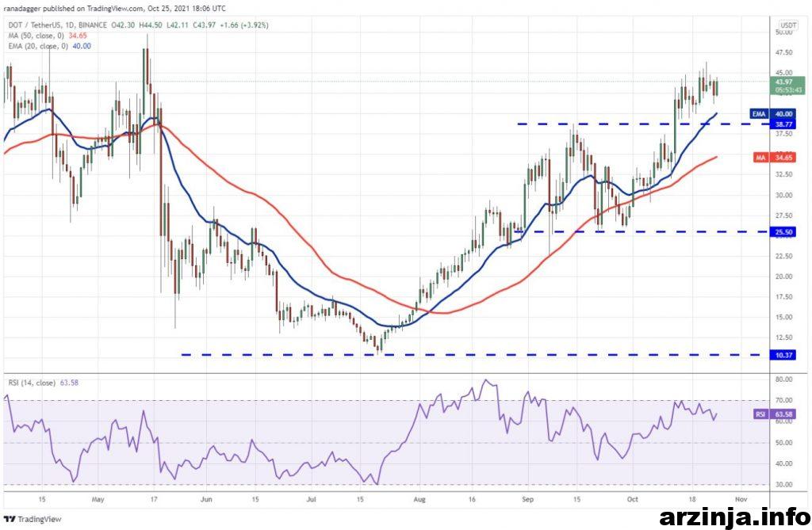Click the Aug label on time axis
812x530 pixels.
(x=420, y=500)
